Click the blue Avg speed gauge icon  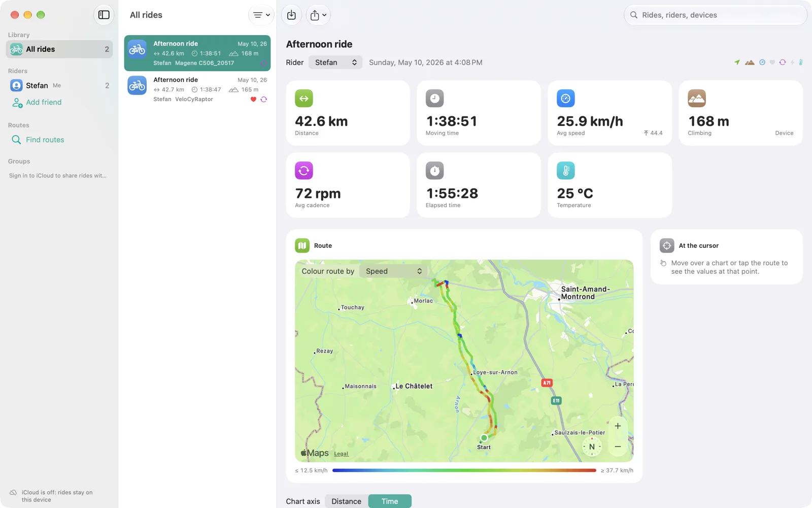[566, 99]
